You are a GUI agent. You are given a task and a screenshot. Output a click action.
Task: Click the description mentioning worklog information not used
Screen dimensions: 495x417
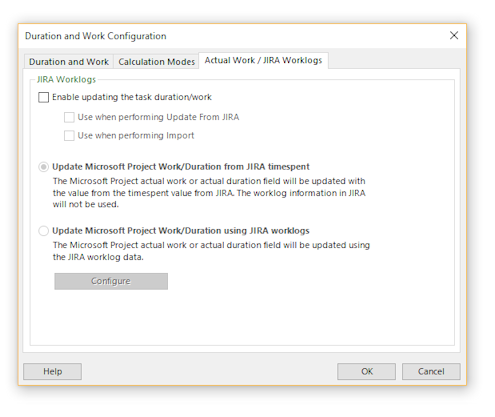209,193
